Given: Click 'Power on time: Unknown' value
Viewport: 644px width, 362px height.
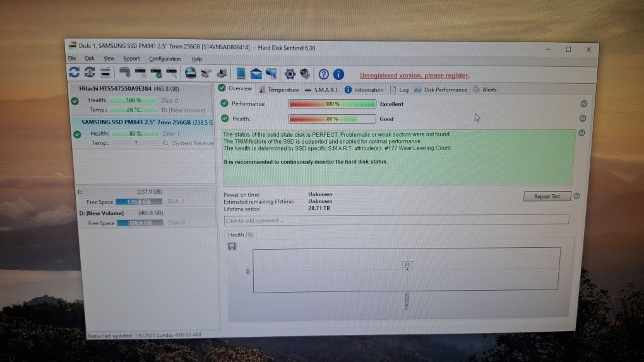Looking at the screenshot, I should 320,194.
